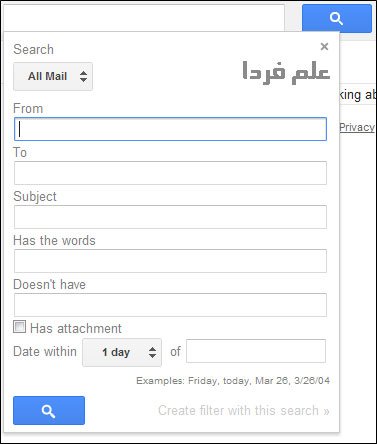Open the Privacy link
The height and width of the screenshot is (444, 377).
tap(357, 127)
